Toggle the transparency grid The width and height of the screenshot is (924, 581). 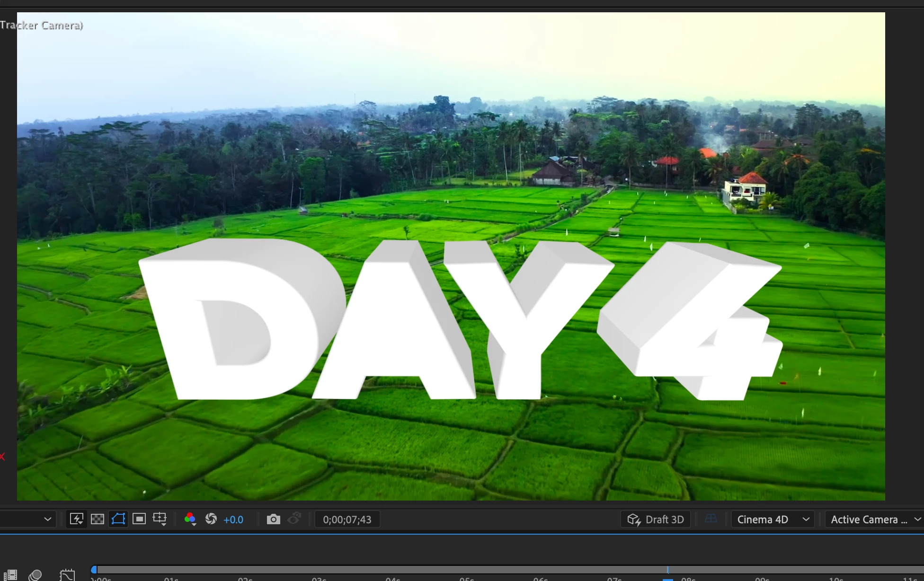coord(98,519)
